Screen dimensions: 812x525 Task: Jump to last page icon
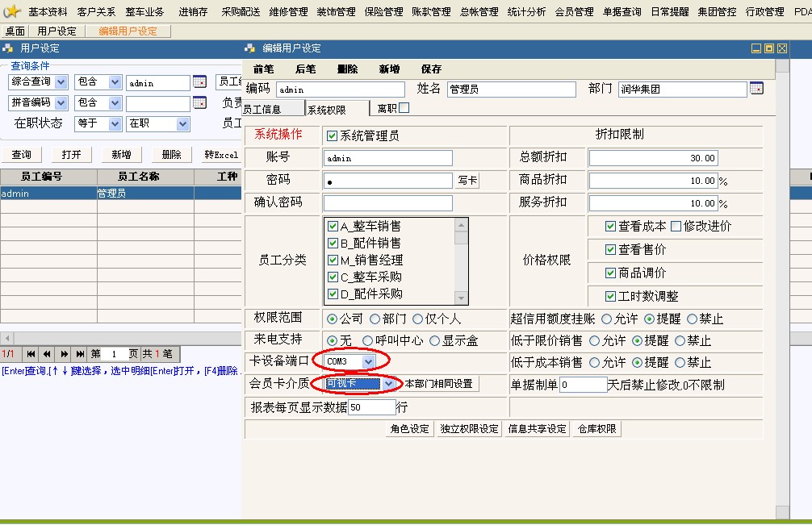click(x=80, y=354)
